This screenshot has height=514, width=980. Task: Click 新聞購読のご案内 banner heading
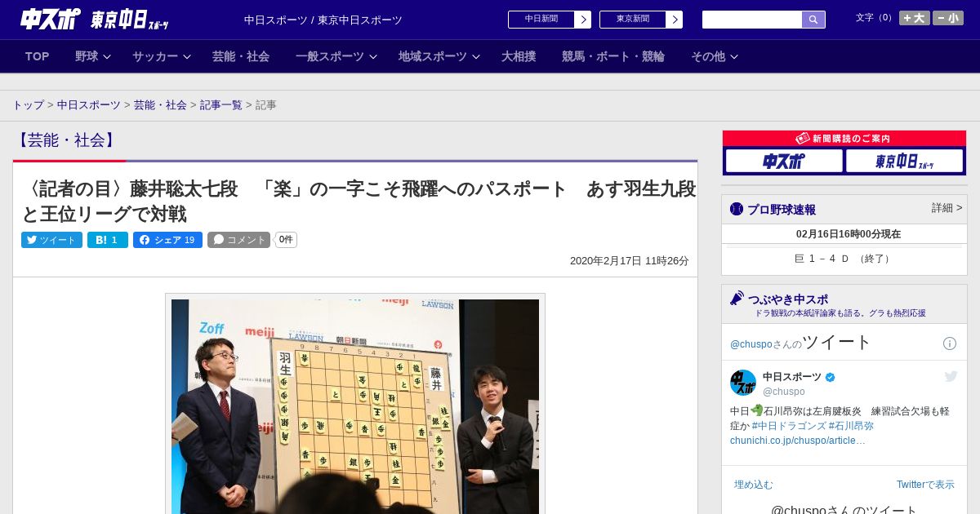click(x=844, y=139)
